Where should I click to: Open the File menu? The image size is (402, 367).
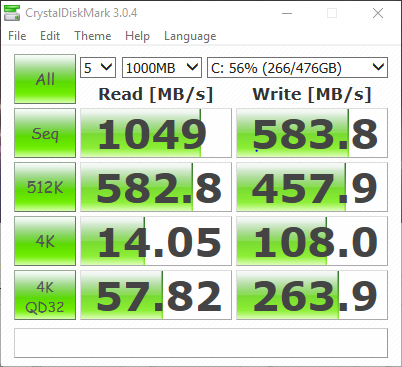click(x=17, y=36)
